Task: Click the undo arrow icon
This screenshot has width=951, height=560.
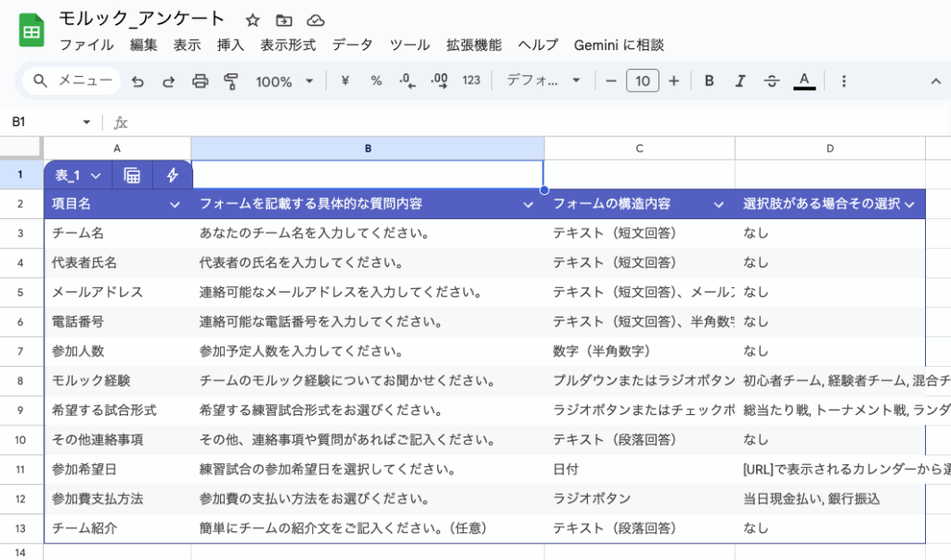Action: point(138,81)
